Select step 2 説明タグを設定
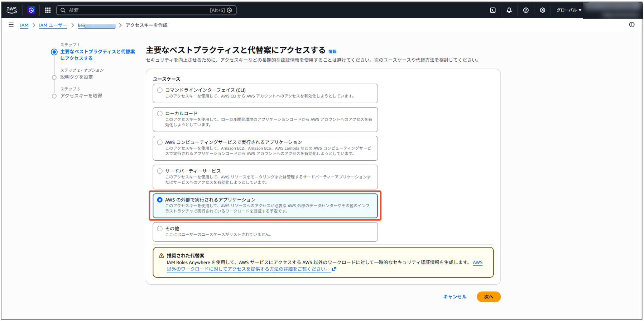 tap(77, 77)
